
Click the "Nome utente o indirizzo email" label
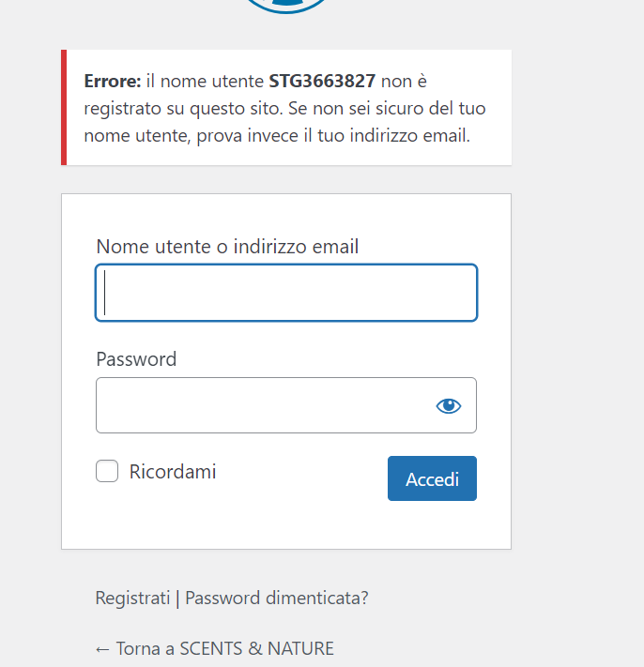(x=227, y=247)
